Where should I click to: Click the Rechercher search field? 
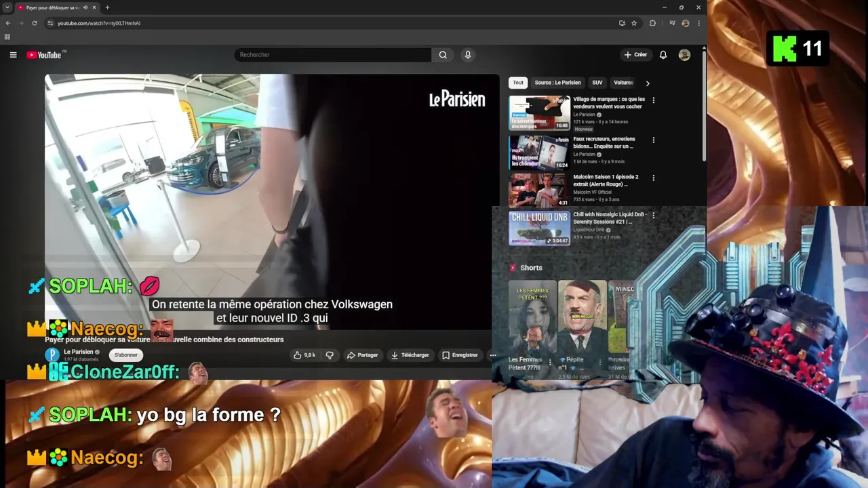click(x=332, y=55)
